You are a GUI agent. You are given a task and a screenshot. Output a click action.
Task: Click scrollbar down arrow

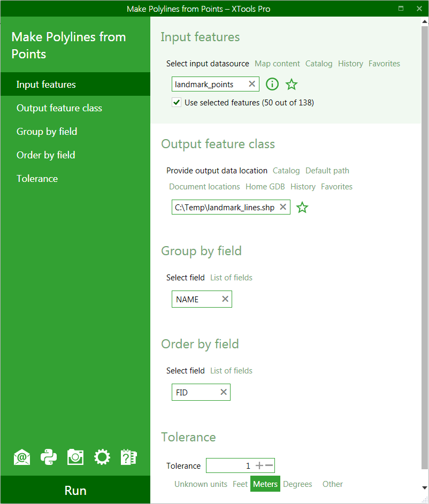[425, 487]
